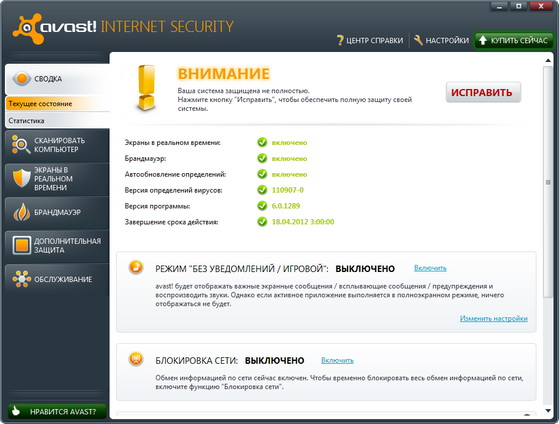The width and height of the screenshot is (559, 424).
Task: Open Настройки
Action: pyautogui.click(x=442, y=41)
